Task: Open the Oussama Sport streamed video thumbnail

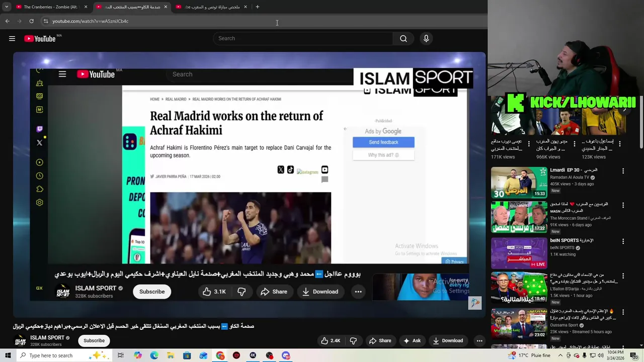Action: pos(519,324)
